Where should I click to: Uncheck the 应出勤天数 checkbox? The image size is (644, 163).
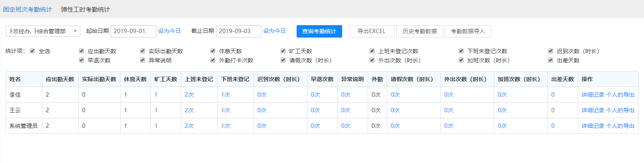tap(81, 51)
